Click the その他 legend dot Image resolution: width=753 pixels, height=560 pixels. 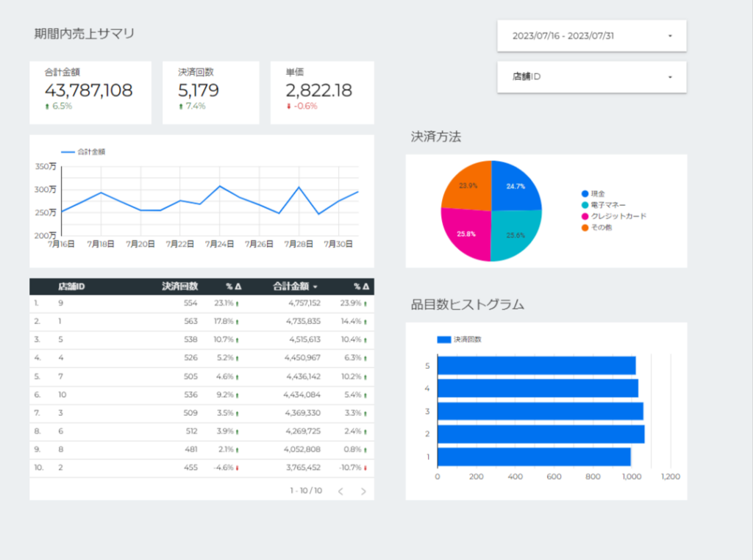click(585, 228)
